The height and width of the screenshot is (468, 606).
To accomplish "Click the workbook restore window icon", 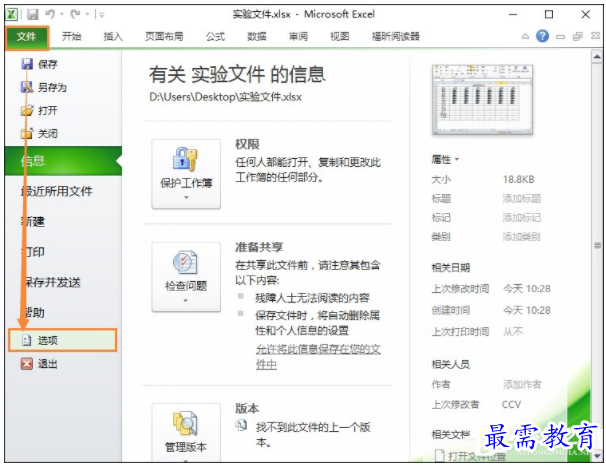I will pos(578,37).
